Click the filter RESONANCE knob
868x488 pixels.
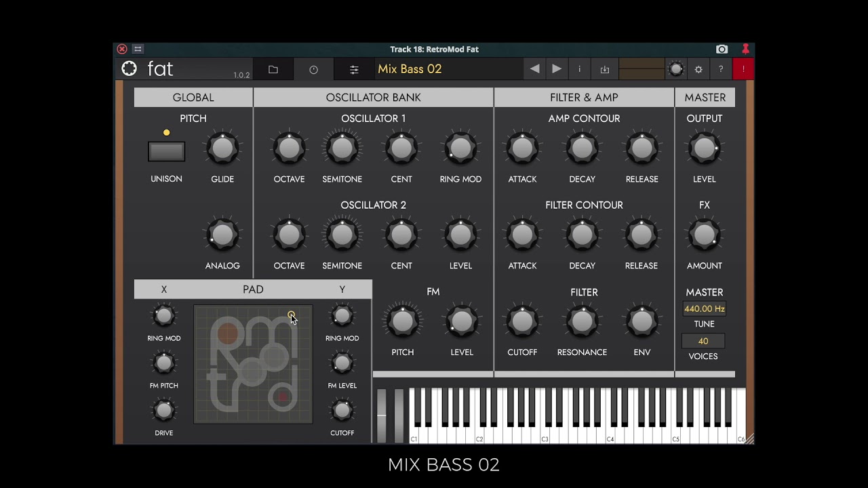(582, 321)
